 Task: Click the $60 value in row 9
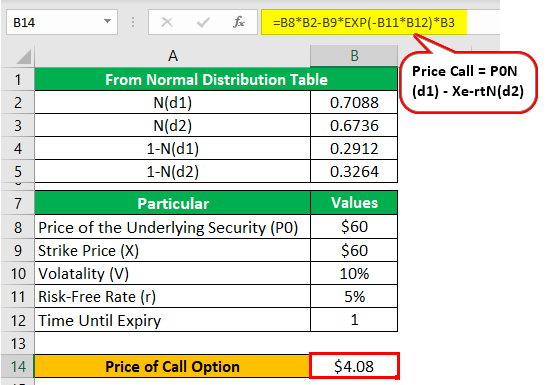354,251
